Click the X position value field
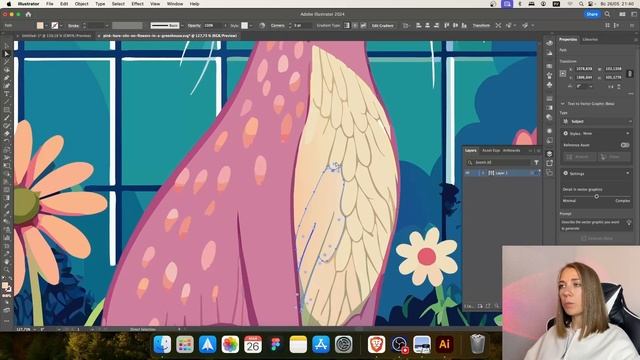 [584, 69]
